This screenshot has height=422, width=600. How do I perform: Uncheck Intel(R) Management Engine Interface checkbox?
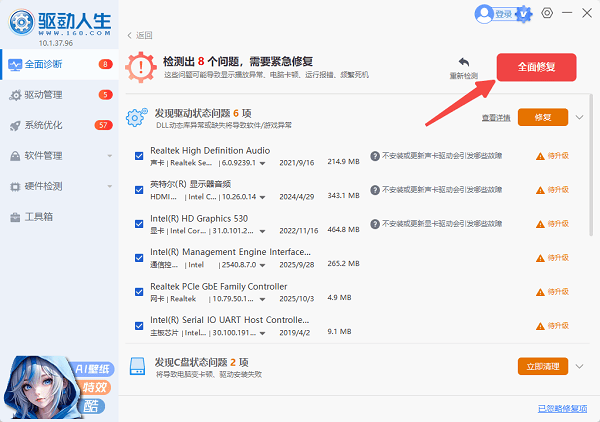coord(139,258)
